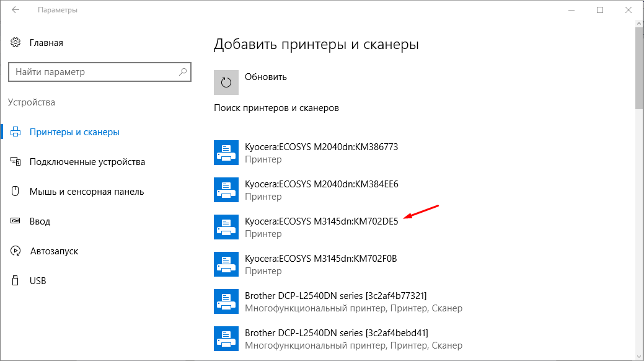The width and height of the screenshot is (644, 361).
Task: Minimize the Параметры window
Action: (571, 10)
